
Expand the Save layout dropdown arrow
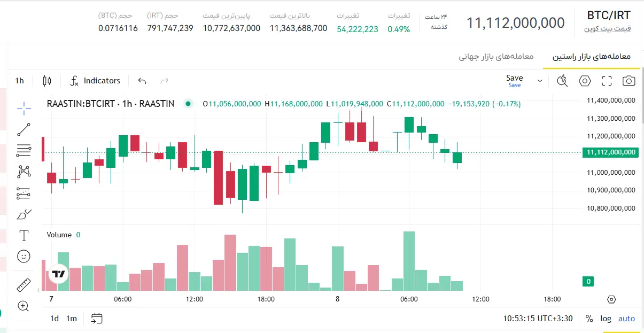click(540, 81)
